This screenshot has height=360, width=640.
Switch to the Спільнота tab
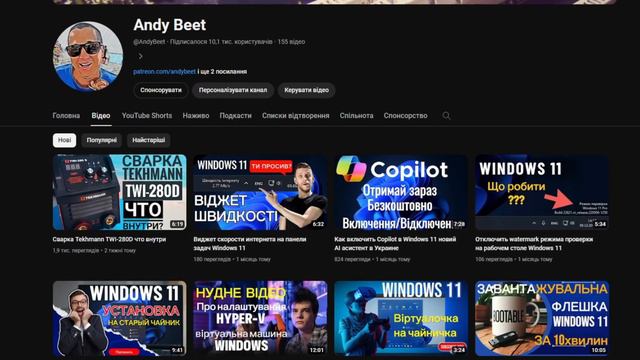[356, 116]
